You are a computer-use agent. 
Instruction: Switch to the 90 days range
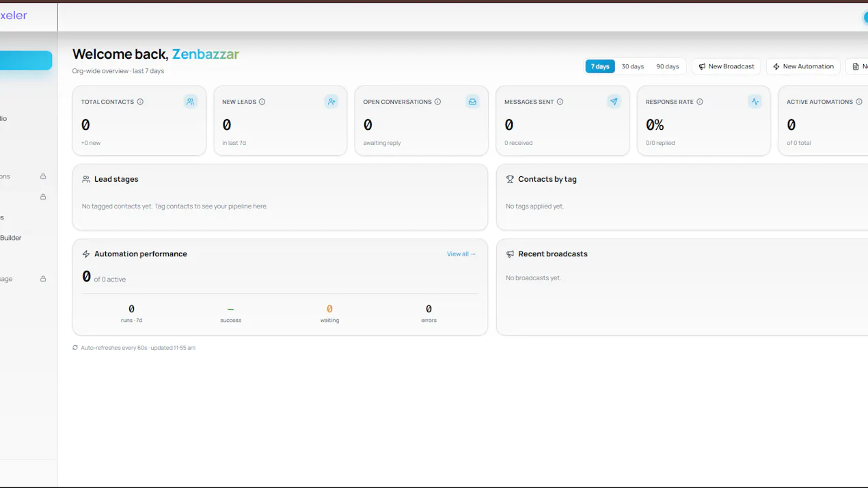pyautogui.click(x=668, y=66)
